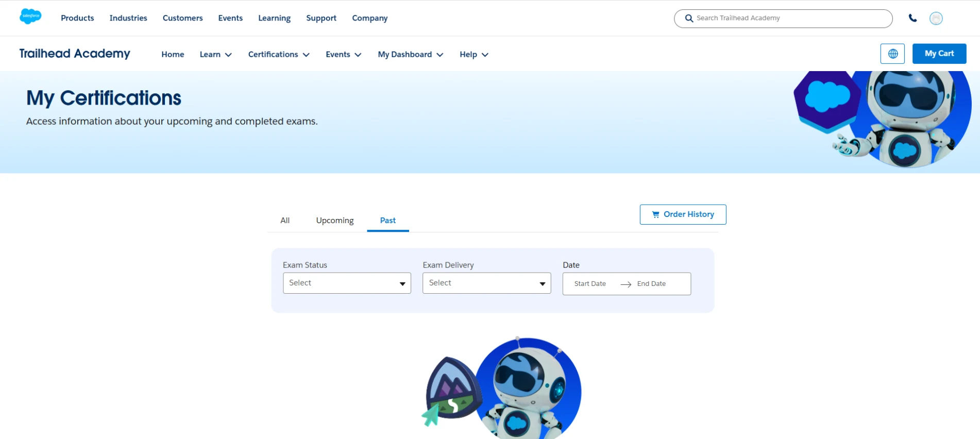
Task: Go to the Home link
Action: point(173,55)
